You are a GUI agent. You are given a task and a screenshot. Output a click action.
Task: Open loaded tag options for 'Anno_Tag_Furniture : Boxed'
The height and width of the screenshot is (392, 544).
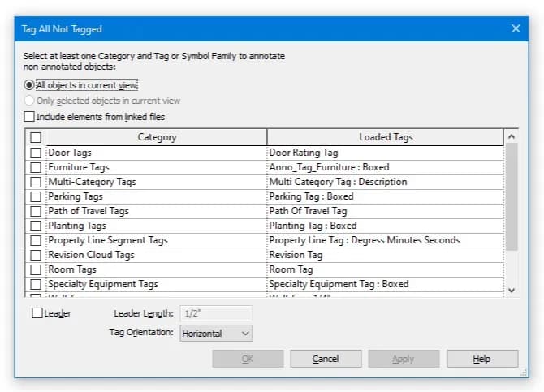[385, 167]
